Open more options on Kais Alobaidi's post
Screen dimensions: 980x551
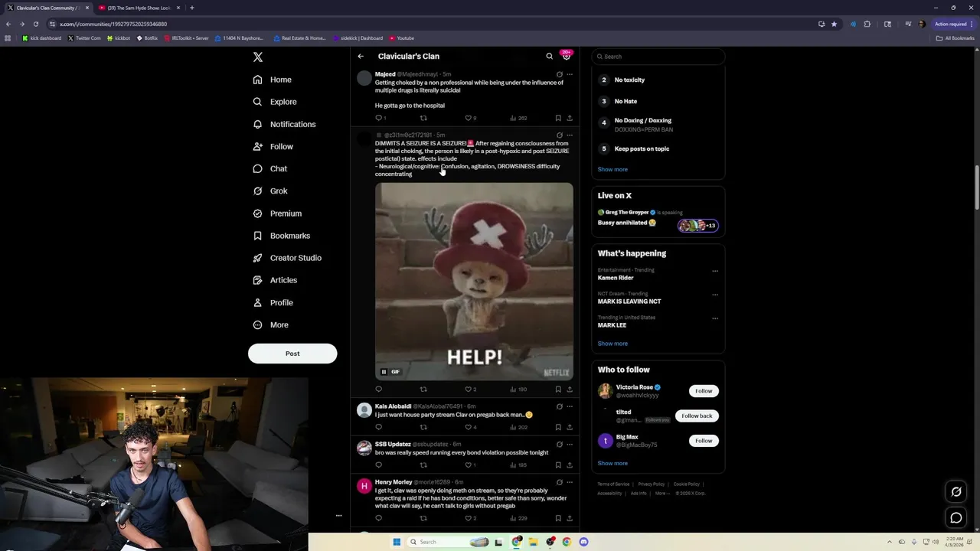click(570, 406)
